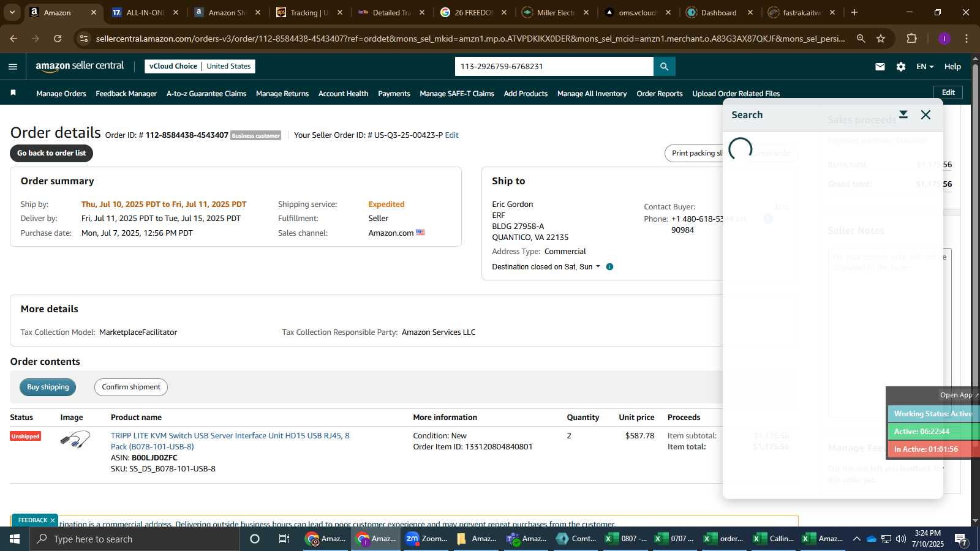Go back with the browser back arrow
This screenshot has width=980, height=551.
13,39
